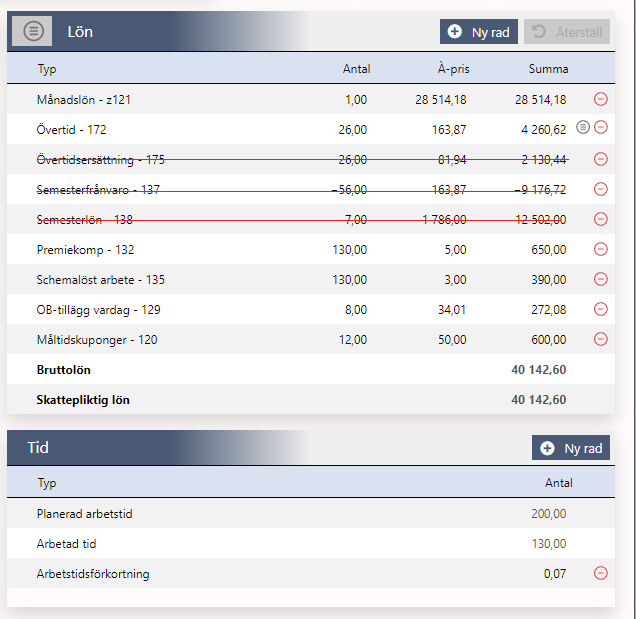Click OB-tillägg vardag sum 272,08
The width and height of the screenshot is (636, 619).
click(549, 310)
